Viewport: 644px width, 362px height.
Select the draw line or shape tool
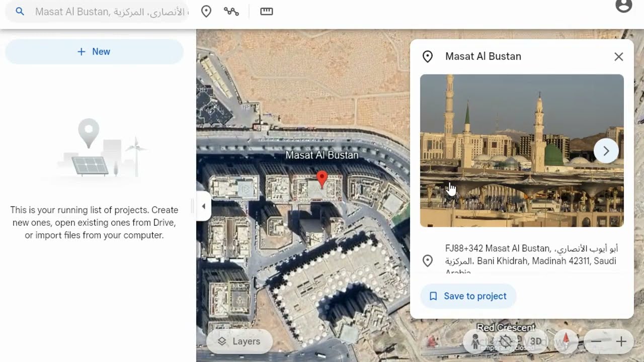[231, 12]
